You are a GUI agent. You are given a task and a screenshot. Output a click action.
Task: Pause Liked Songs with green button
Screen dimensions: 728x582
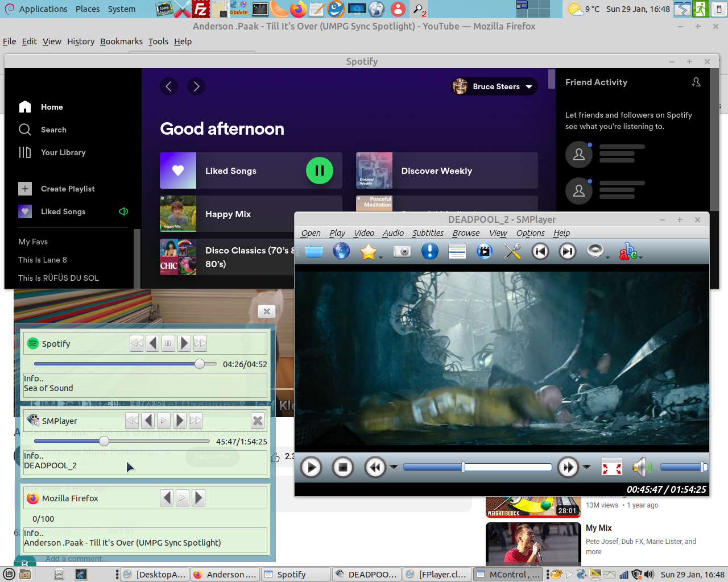click(320, 171)
